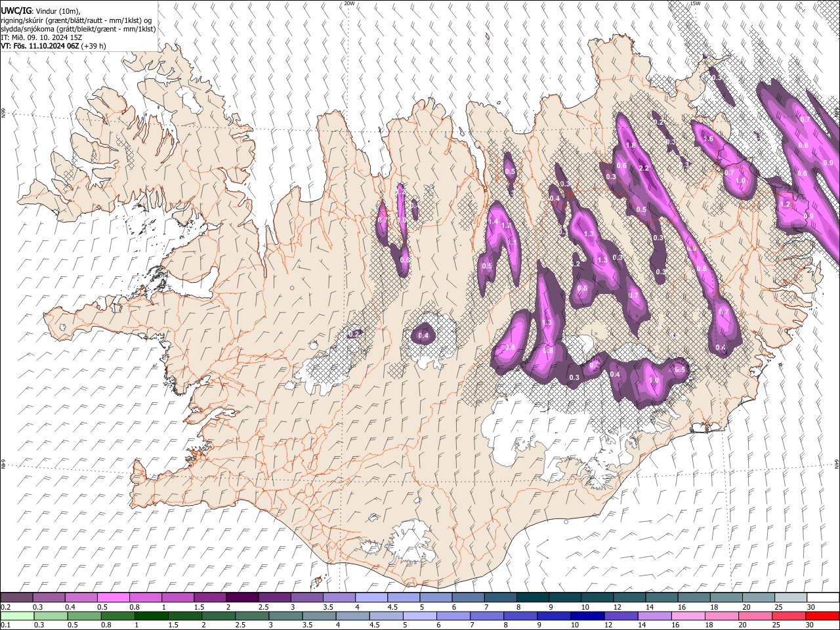Click the light pink 16–18 bottom-row legend swatch
Viewport: 840px width, 630px height.
pyautogui.click(x=688, y=616)
